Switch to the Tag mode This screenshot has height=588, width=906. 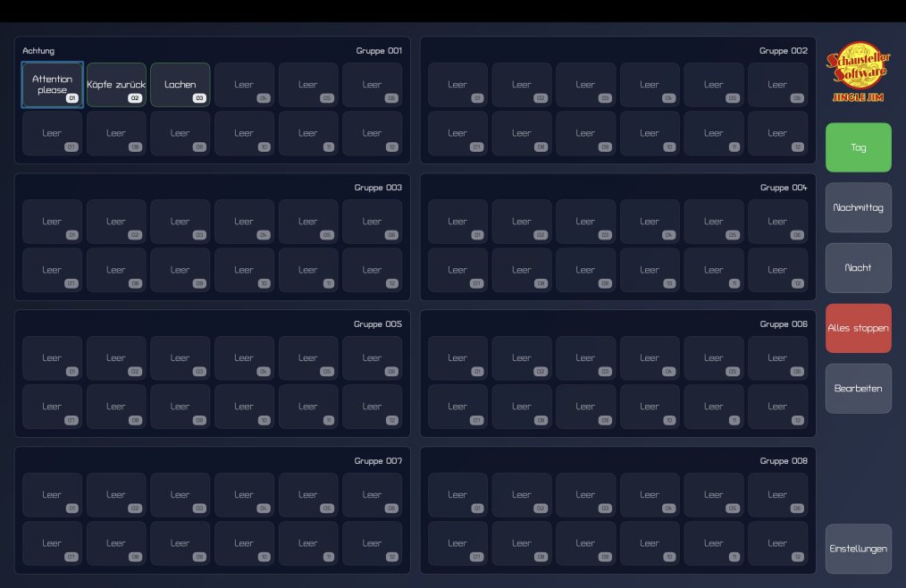(x=858, y=147)
